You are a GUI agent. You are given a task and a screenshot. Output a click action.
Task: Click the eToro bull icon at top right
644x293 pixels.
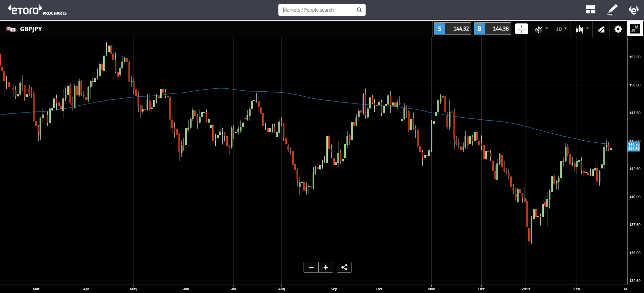click(633, 10)
